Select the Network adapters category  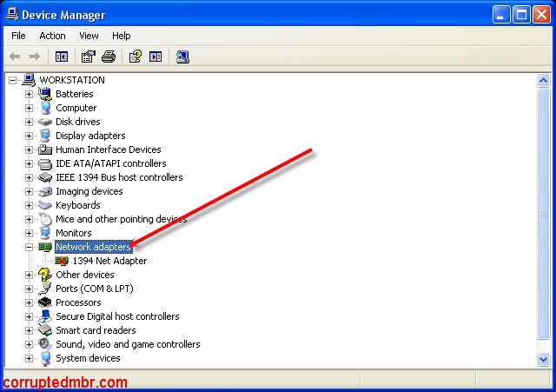(93, 247)
